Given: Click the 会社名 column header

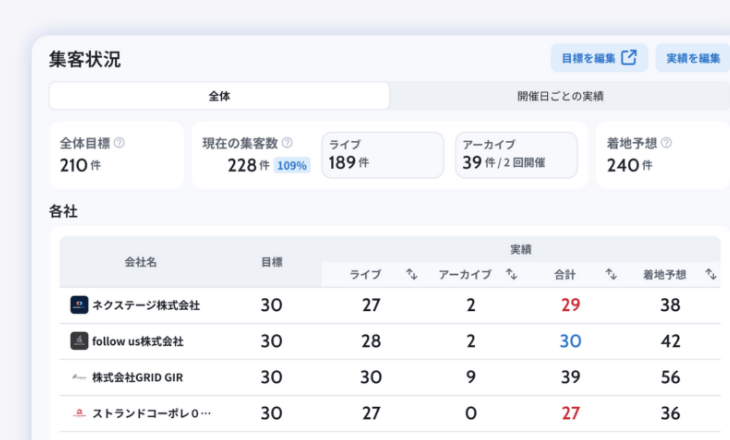Looking at the screenshot, I should [141, 262].
